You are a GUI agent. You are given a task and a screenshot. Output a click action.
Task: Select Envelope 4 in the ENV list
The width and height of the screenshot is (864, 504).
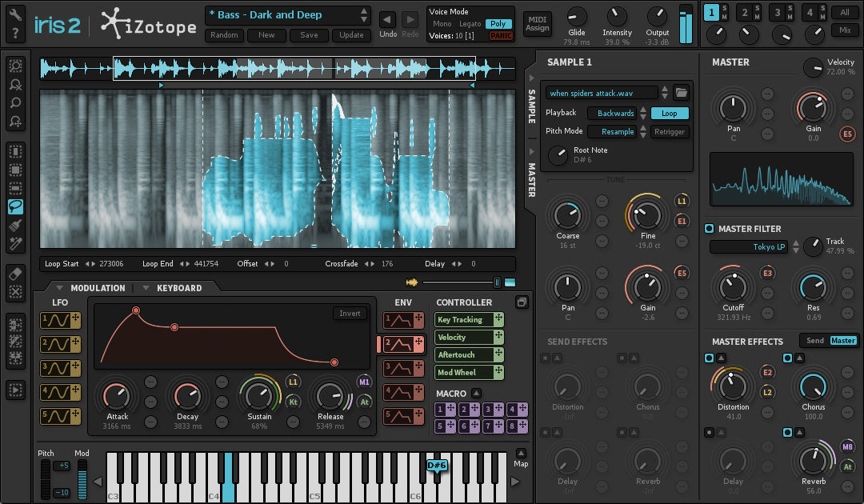[399, 392]
